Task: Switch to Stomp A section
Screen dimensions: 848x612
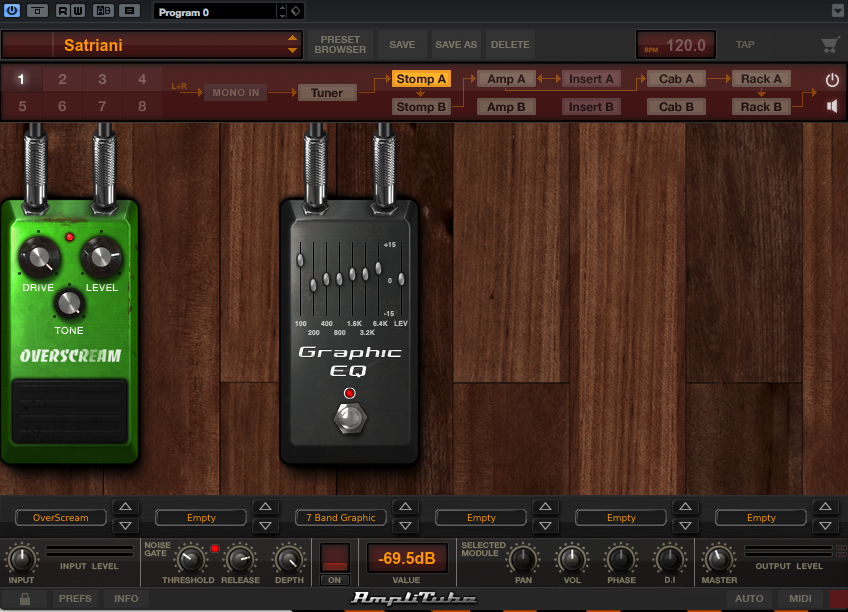Action: pyautogui.click(x=421, y=79)
